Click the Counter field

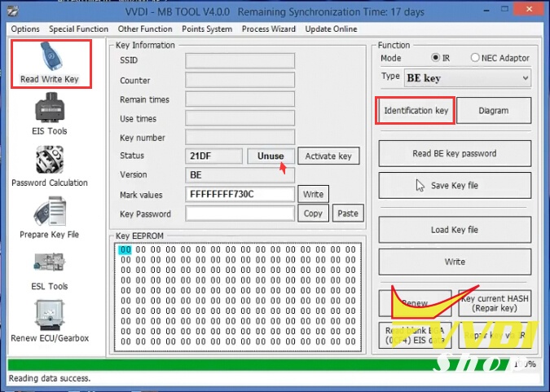[x=240, y=80]
